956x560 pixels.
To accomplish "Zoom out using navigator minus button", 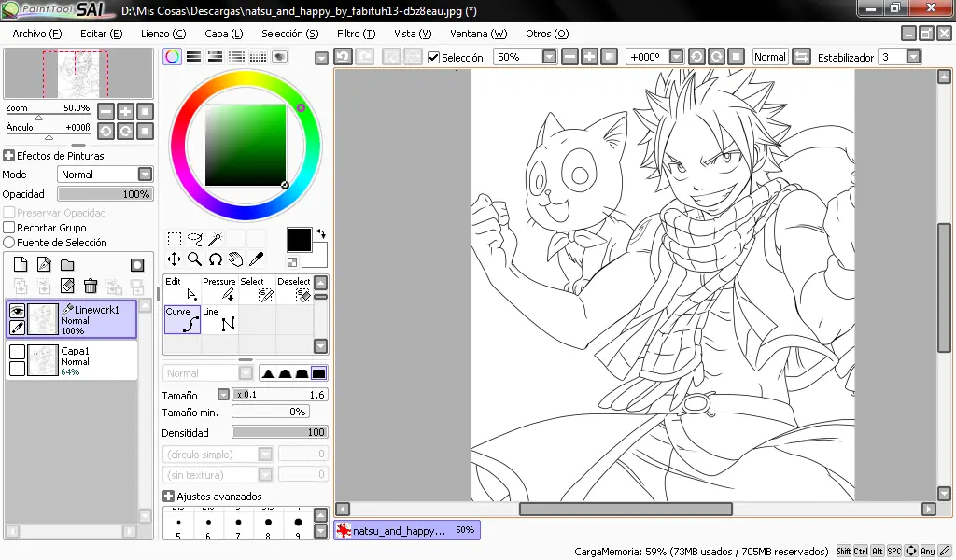I will tap(105, 111).
